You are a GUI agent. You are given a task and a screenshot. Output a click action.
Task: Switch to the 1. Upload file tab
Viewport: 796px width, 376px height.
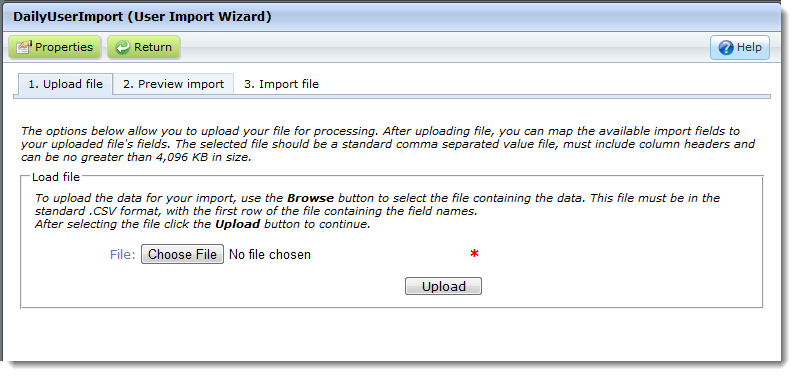coord(65,84)
